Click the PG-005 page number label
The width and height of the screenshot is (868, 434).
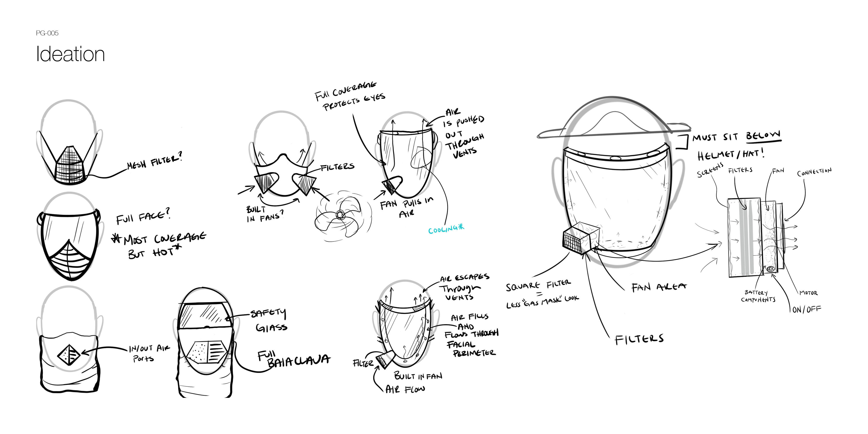tap(47, 33)
